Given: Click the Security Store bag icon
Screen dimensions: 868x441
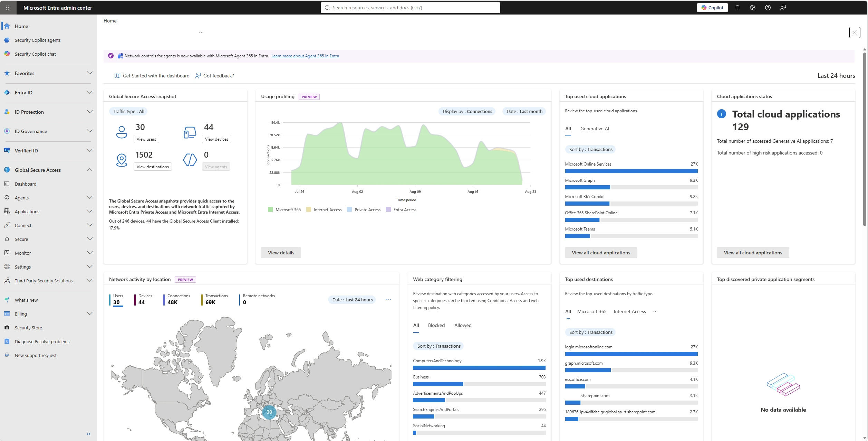Looking at the screenshot, I should point(7,328).
